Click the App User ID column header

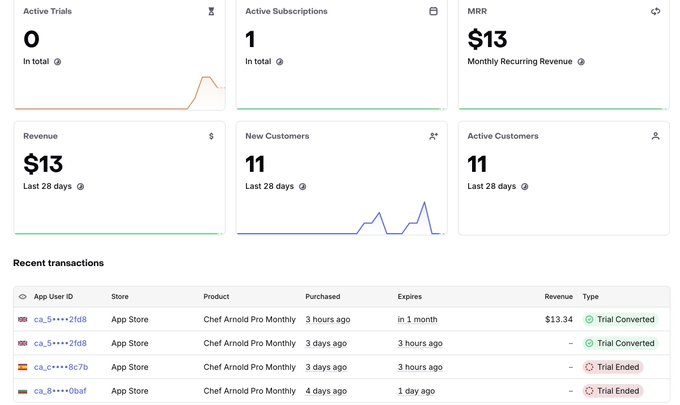click(53, 297)
